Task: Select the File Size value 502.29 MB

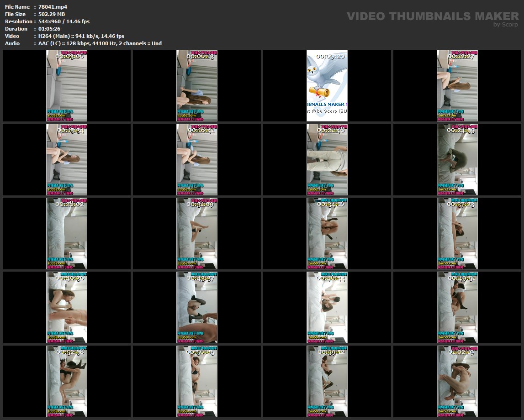Action: point(52,14)
